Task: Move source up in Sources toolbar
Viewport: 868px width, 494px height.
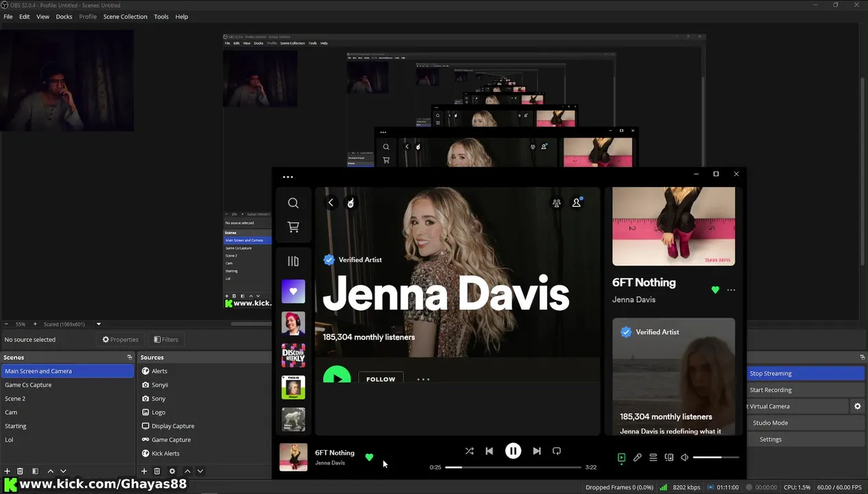Action: click(x=187, y=471)
